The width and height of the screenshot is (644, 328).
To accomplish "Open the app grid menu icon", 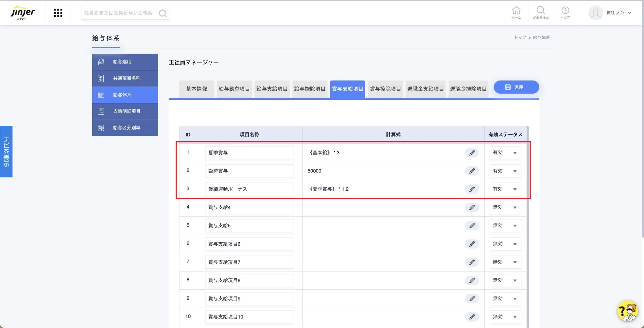I will click(x=58, y=13).
